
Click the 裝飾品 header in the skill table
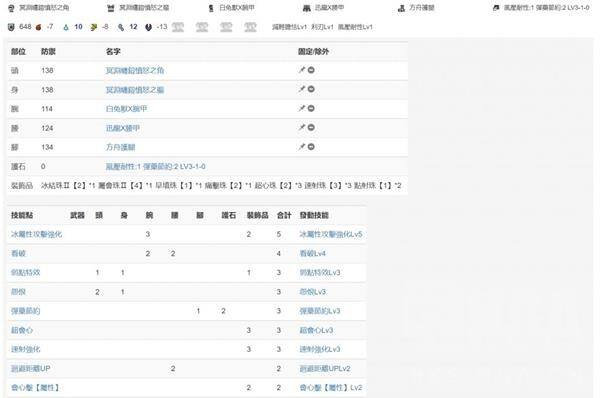[x=258, y=215]
